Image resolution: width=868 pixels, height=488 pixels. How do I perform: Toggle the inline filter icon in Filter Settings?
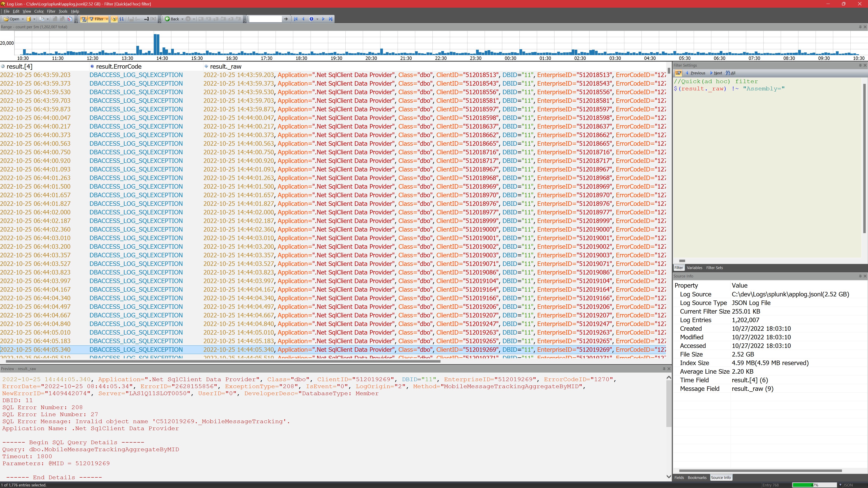[x=678, y=73]
